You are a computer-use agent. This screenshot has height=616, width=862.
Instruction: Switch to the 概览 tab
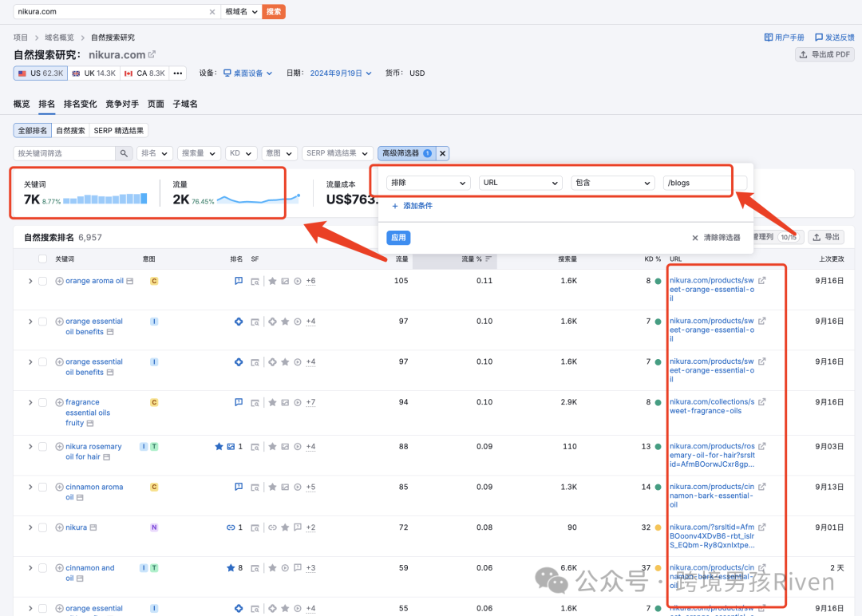(22, 104)
